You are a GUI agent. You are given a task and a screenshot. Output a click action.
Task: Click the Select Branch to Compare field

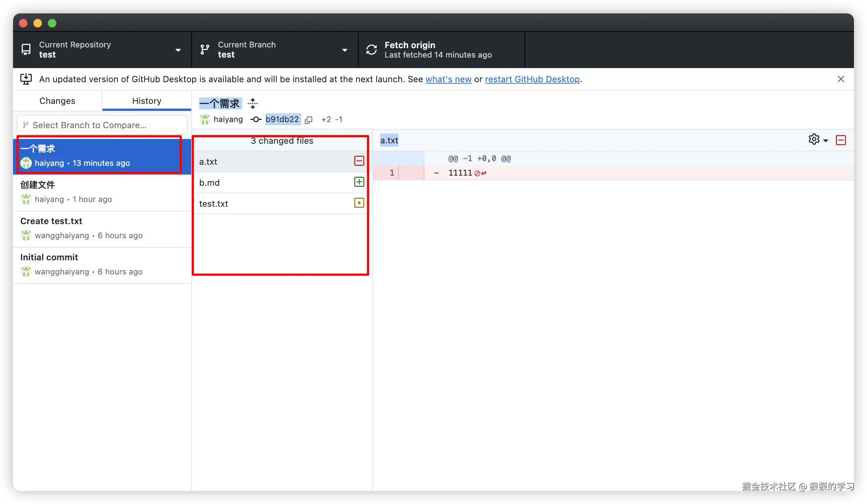click(102, 125)
